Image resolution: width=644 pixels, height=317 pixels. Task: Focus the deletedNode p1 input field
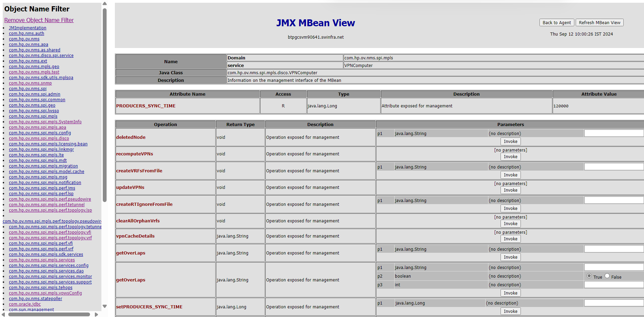(614, 133)
